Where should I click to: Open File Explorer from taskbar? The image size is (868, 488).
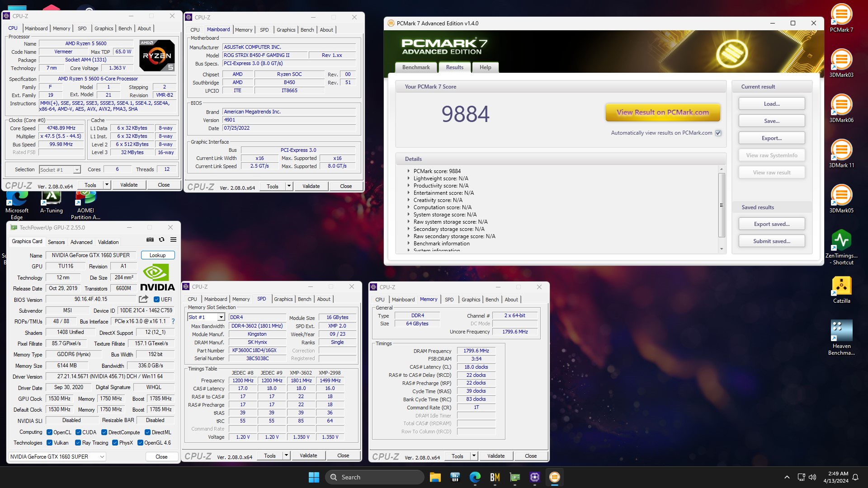click(x=435, y=477)
